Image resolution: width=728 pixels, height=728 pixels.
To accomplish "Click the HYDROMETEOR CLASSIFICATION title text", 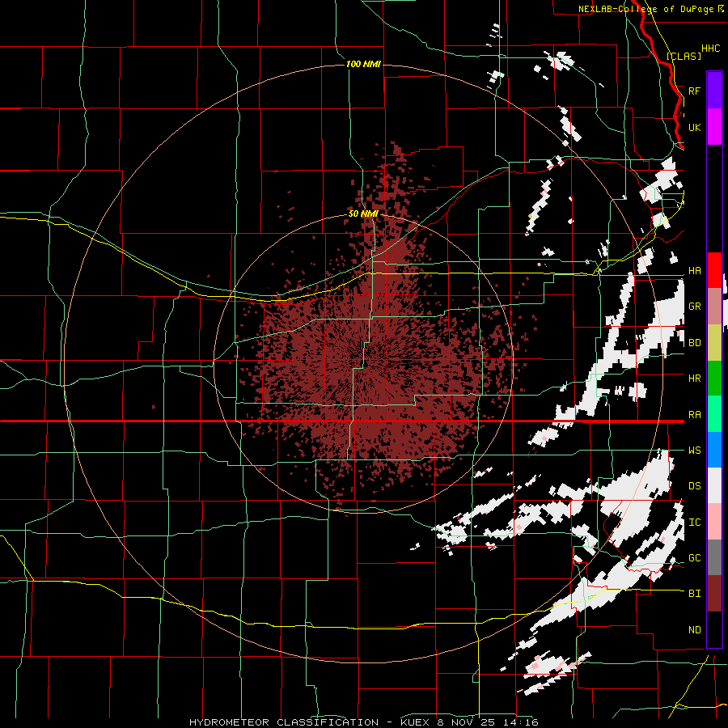I will [x=284, y=722].
